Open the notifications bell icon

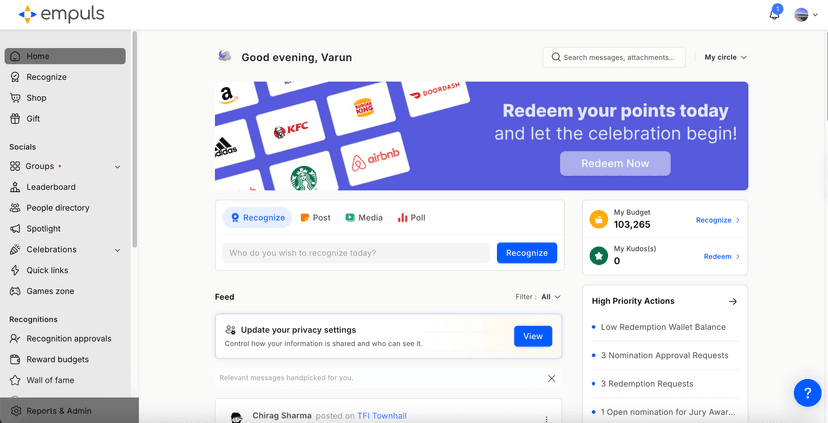[774, 14]
